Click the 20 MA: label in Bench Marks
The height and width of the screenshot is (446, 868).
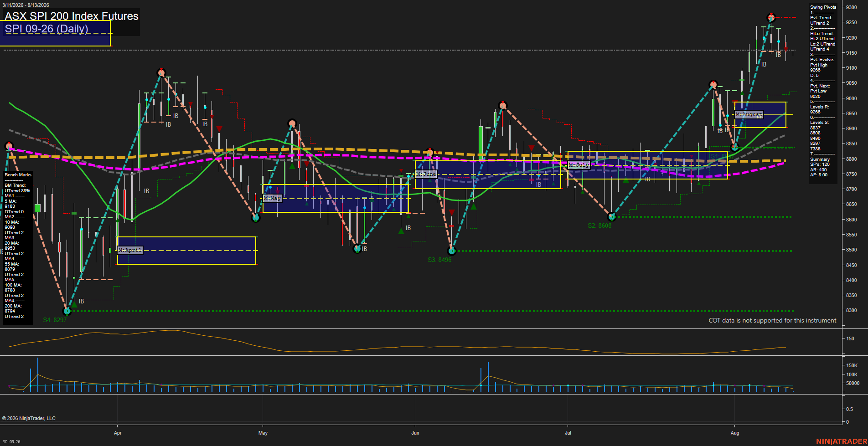coord(12,243)
